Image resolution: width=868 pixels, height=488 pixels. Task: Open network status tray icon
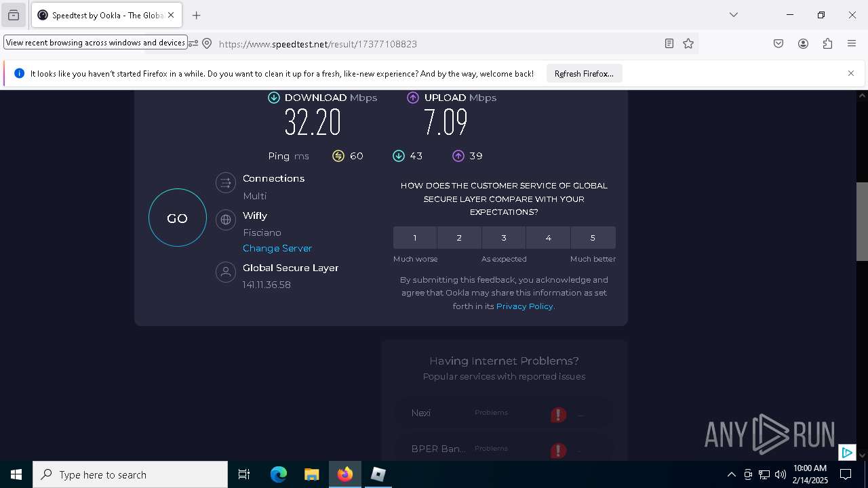(x=764, y=474)
